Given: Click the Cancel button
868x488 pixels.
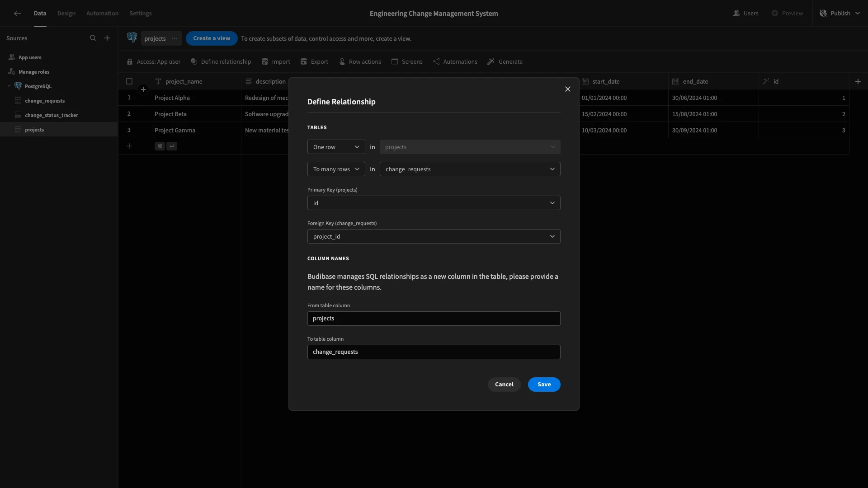Looking at the screenshot, I should point(504,385).
